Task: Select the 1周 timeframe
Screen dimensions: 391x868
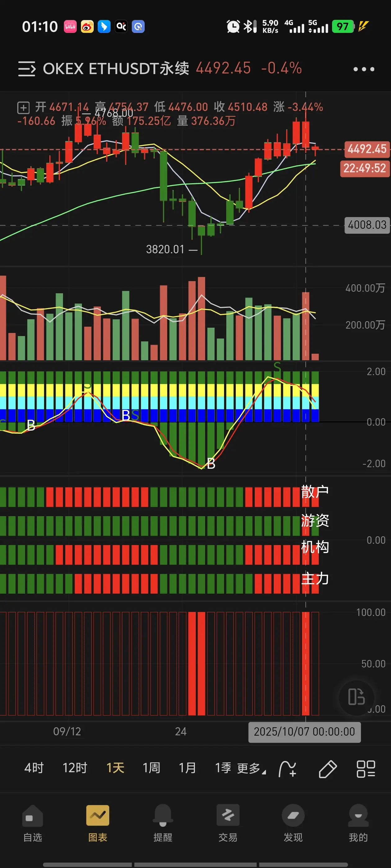Action: click(x=151, y=768)
